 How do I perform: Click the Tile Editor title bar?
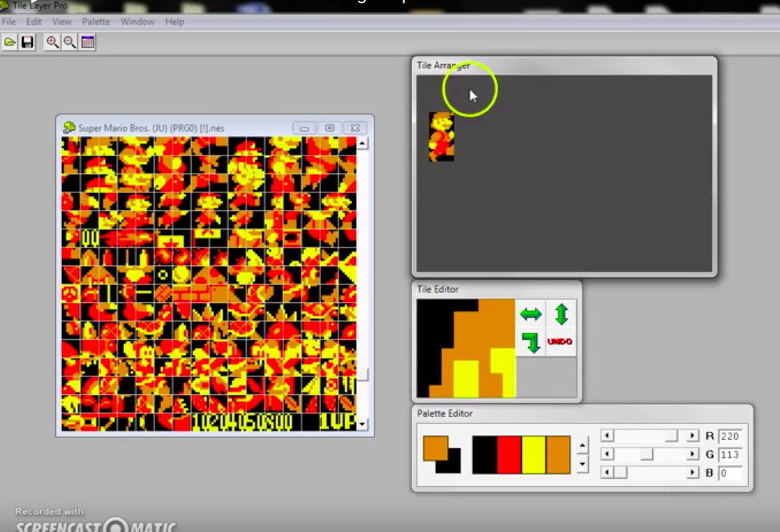pos(497,289)
